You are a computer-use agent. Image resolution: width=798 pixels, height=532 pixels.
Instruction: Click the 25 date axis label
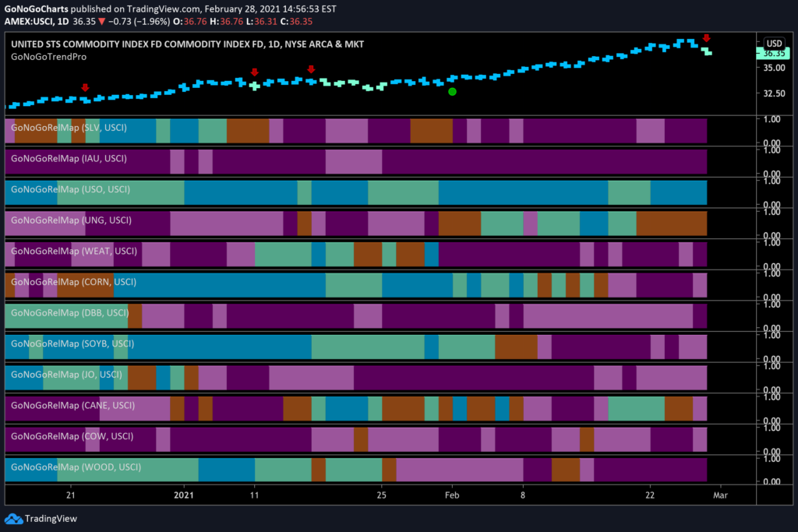(x=382, y=495)
